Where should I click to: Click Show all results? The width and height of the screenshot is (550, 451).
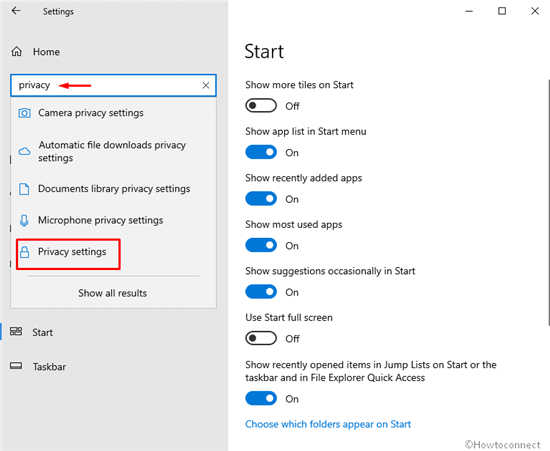(113, 293)
